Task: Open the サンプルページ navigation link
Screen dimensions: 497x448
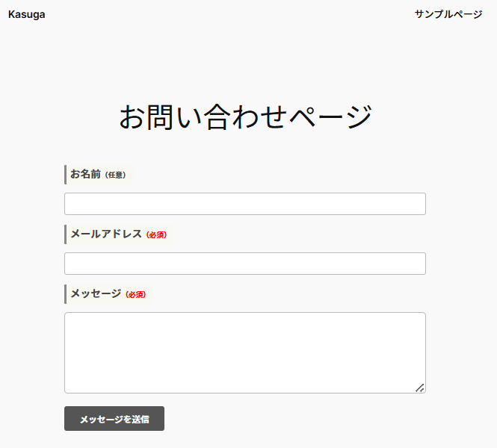Action: point(448,14)
